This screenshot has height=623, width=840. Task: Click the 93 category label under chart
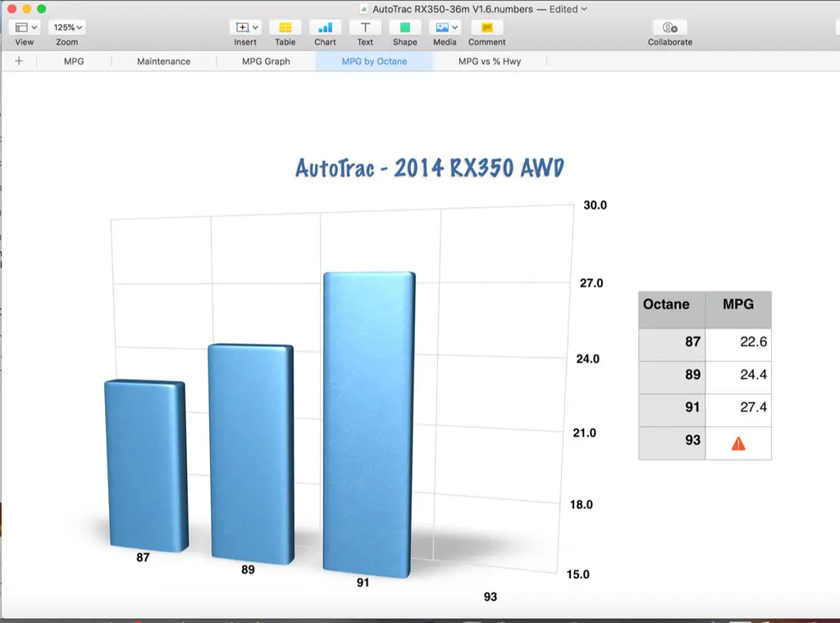coord(491,597)
